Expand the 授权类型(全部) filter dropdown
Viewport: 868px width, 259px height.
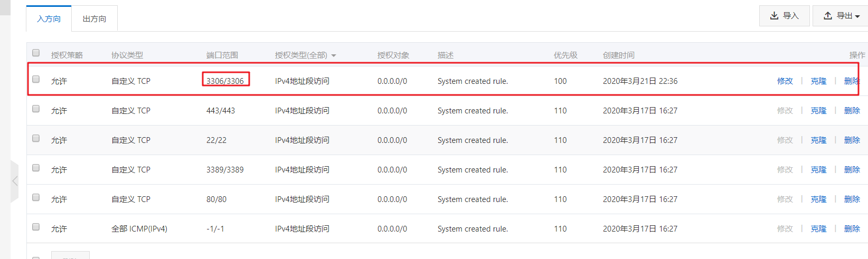click(x=334, y=55)
